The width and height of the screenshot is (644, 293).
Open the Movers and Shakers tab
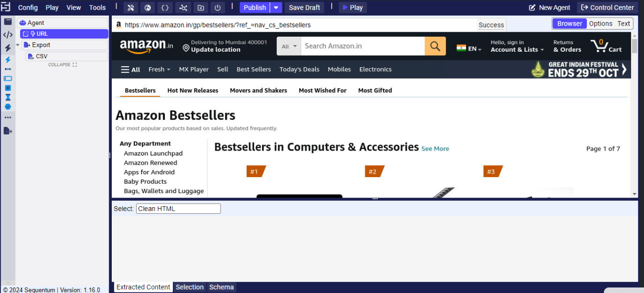coord(259,90)
